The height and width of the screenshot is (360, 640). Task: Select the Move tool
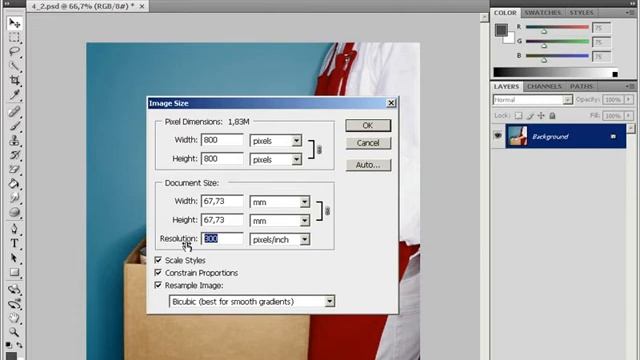coord(14,23)
